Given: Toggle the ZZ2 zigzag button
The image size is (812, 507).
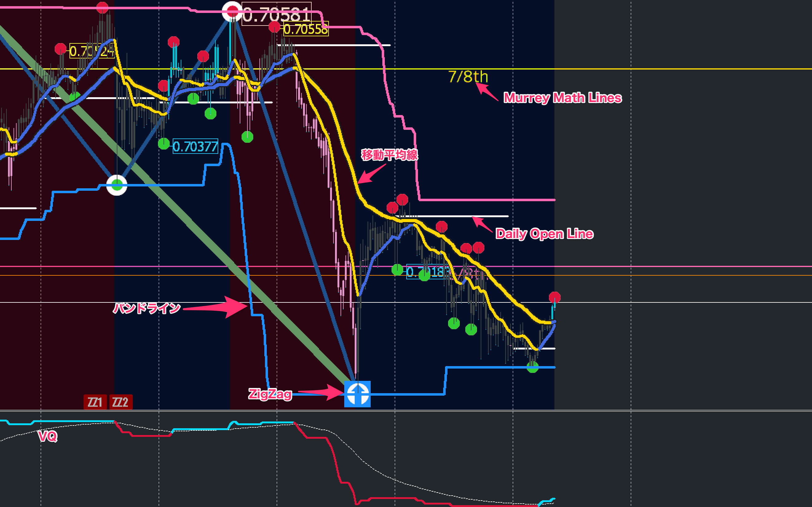Looking at the screenshot, I should coord(121,402).
